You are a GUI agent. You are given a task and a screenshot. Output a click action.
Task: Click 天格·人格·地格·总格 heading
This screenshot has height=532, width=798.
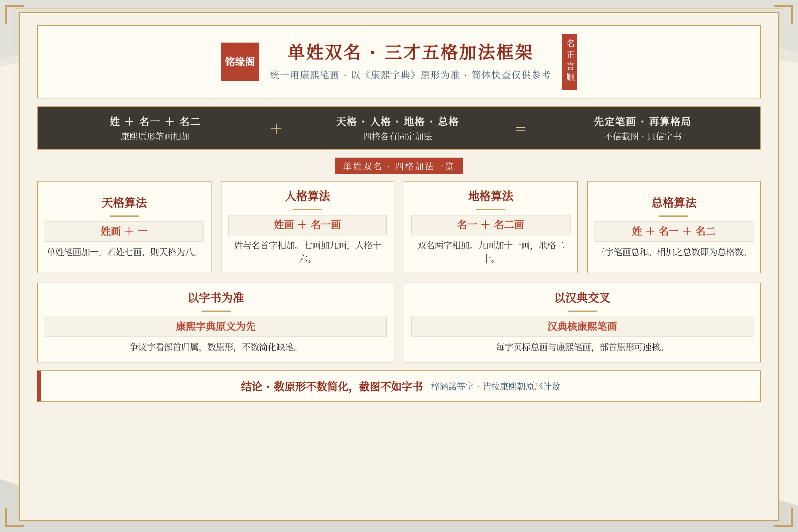(x=397, y=121)
